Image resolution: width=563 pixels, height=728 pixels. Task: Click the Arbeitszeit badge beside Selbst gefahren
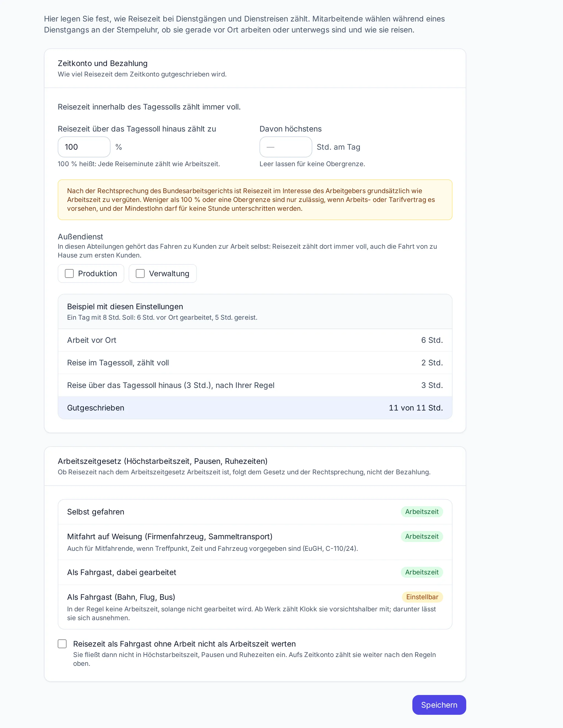(x=422, y=512)
